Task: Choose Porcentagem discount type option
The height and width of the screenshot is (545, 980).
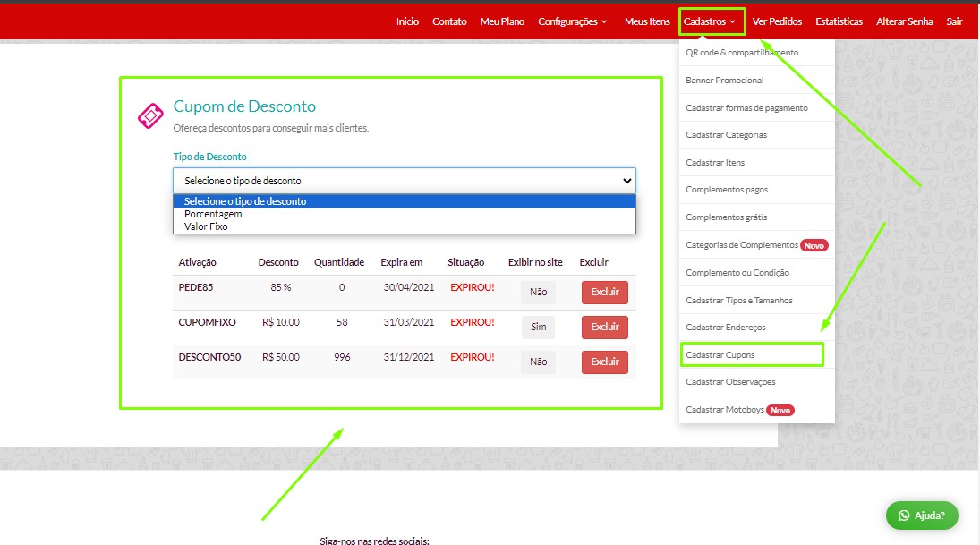Action: [x=213, y=214]
